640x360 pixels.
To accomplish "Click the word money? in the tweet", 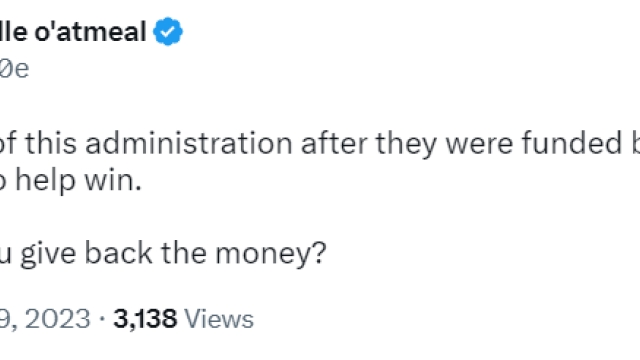I will [x=271, y=253].
